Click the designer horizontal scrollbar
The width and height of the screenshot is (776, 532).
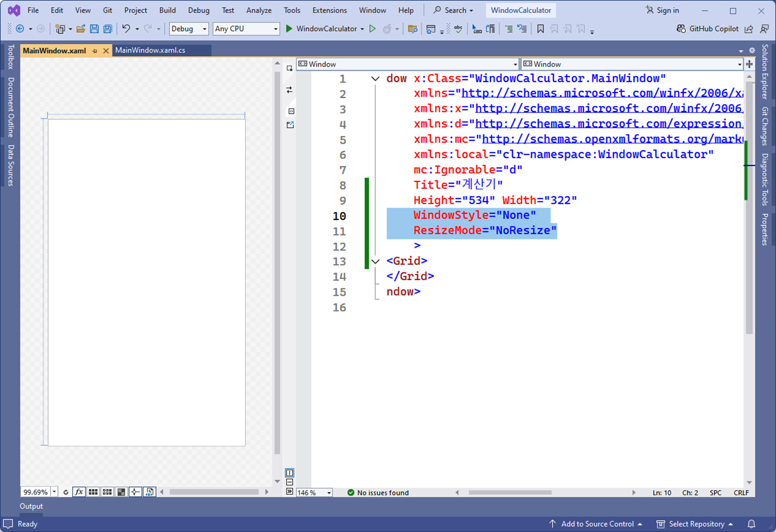click(214, 492)
